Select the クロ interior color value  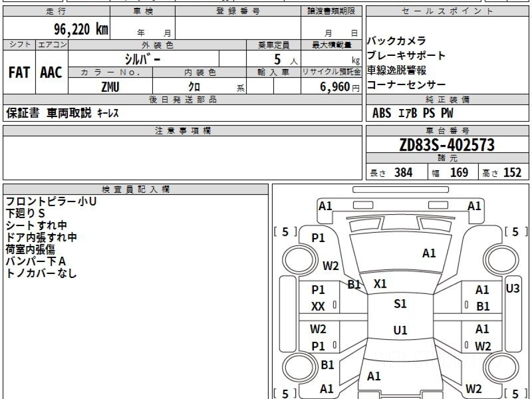[194, 86]
